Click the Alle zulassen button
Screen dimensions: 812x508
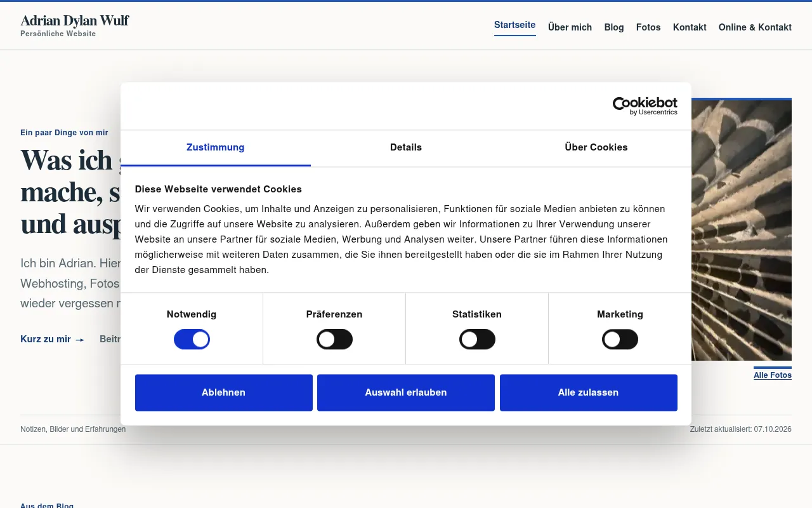589,392
